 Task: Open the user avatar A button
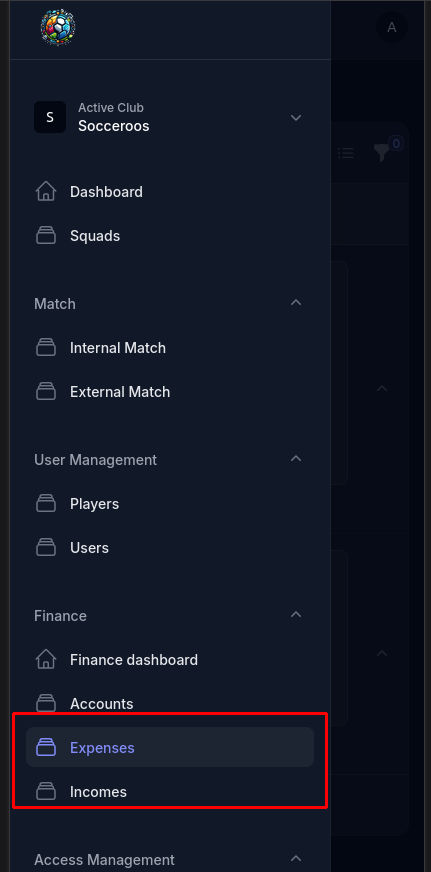click(392, 27)
